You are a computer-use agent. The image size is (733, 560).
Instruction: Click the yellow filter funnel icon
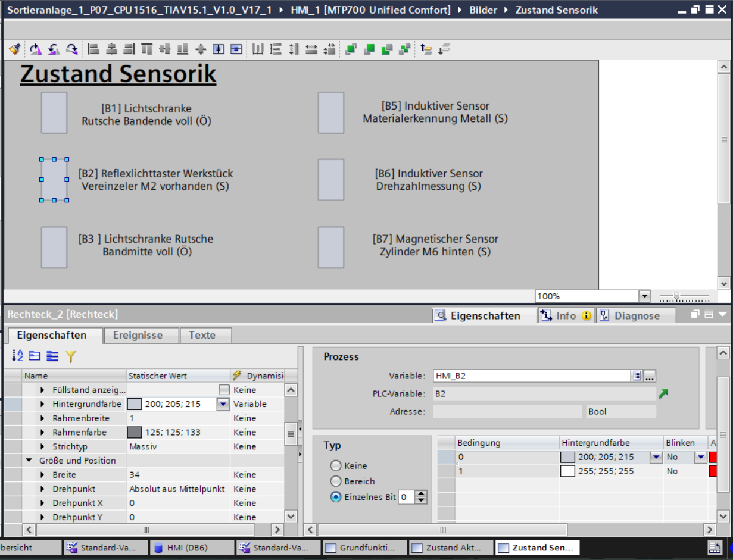pyautogui.click(x=71, y=356)
